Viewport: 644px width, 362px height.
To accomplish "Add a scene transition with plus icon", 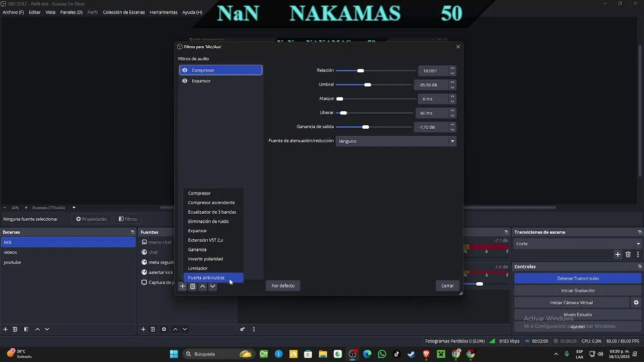I will 618,254.
